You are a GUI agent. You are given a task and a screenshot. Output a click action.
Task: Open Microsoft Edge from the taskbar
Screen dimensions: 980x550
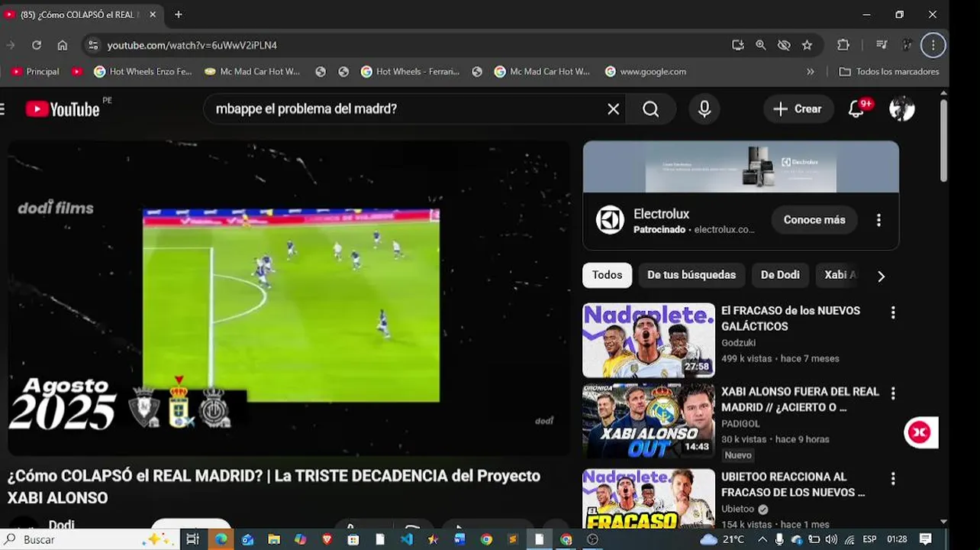pyautogui.click(x=221, y=539)
